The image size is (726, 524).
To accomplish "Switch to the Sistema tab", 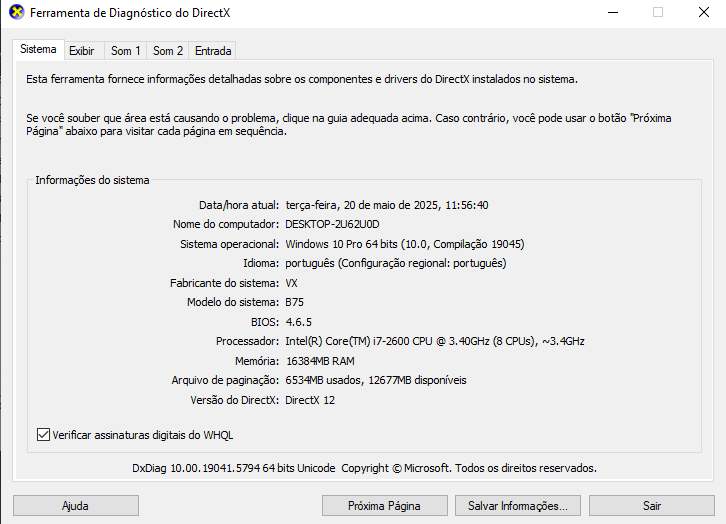I will (38, 49).
